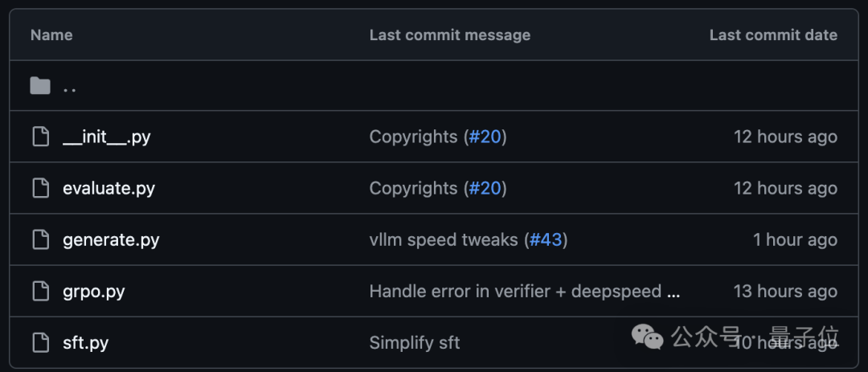The height and width of the screenshot is (372, 868).
Task: Open the evaluate.py file
Action: [108, 188]
